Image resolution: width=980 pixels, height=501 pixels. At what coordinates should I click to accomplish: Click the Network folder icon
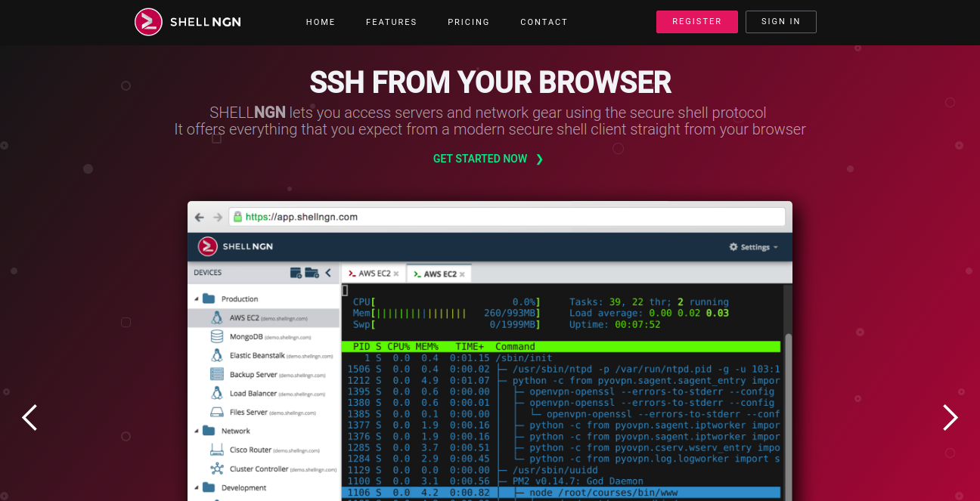coord(209,431)
